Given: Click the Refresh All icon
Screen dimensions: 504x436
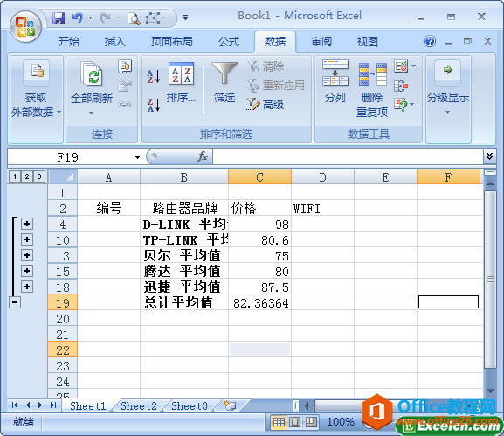Looking at the screenshot, I should [92, 73].
